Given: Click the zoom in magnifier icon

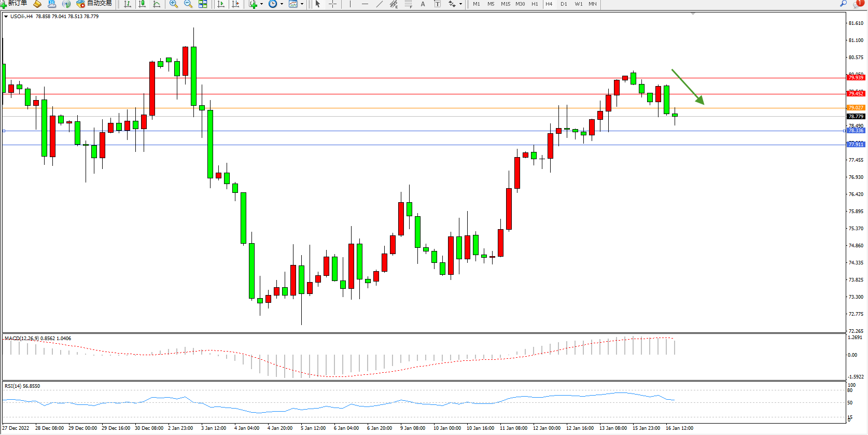Looking at the screenshot, I should [x=174, y=4].
